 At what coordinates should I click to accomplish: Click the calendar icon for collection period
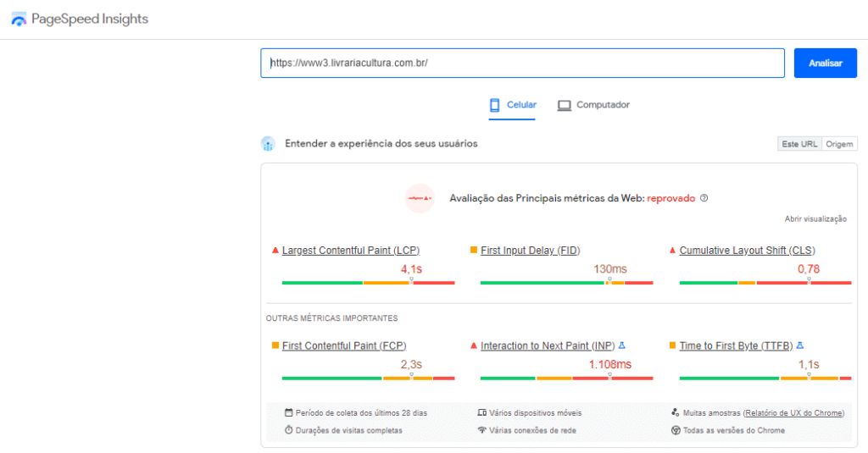pos(289,413)
